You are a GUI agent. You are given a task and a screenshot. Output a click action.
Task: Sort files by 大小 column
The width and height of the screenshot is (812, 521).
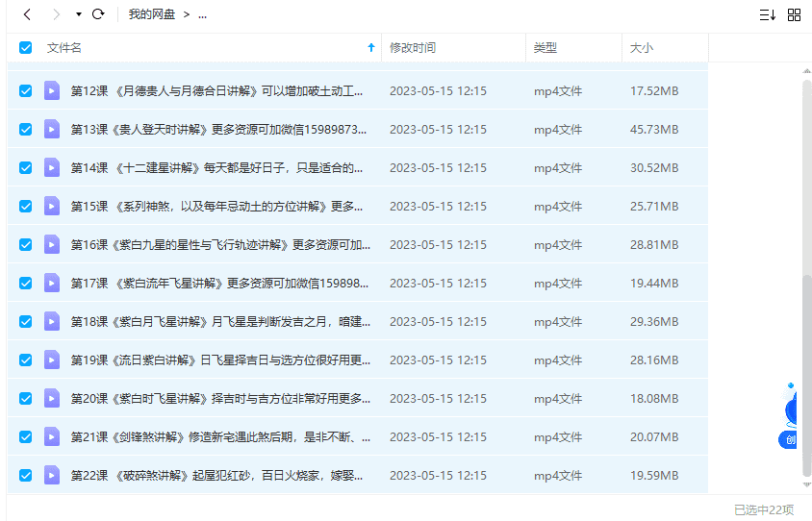pos(642,48)
